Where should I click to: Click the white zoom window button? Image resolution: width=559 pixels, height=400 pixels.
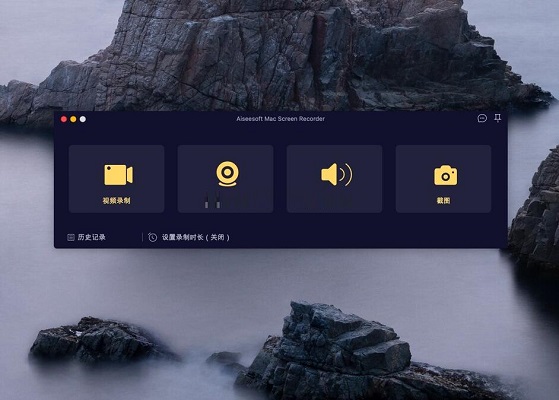(83, 119)
